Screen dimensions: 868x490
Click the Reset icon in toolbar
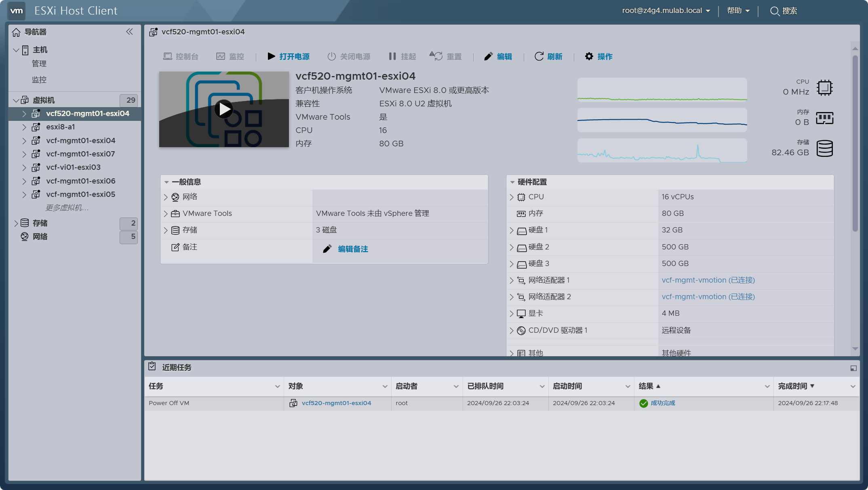point(436,56)
